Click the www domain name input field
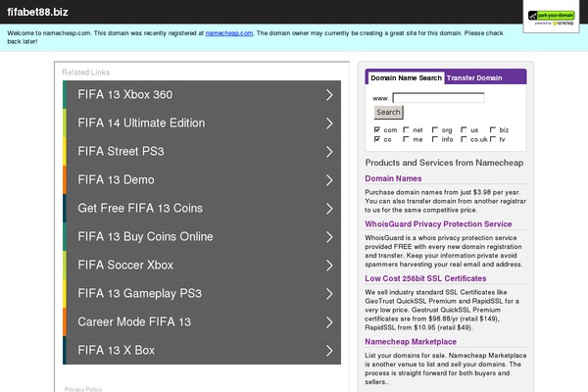Screen dimensions: 588x392 tap(438, 98)
